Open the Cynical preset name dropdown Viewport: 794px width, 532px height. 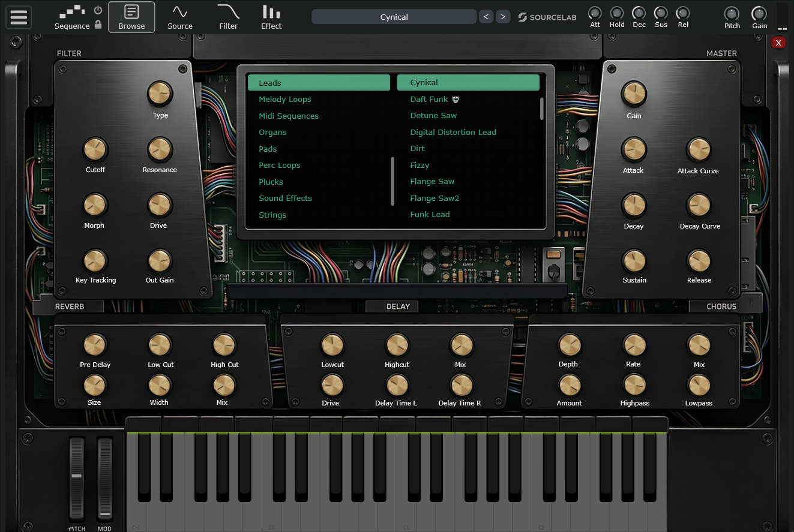coord(394,17)
